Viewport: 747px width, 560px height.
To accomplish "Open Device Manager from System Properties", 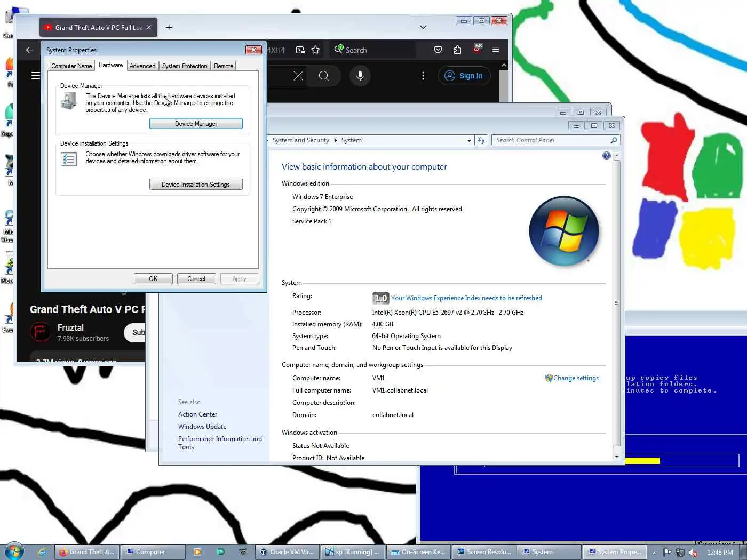I will 196,124.
